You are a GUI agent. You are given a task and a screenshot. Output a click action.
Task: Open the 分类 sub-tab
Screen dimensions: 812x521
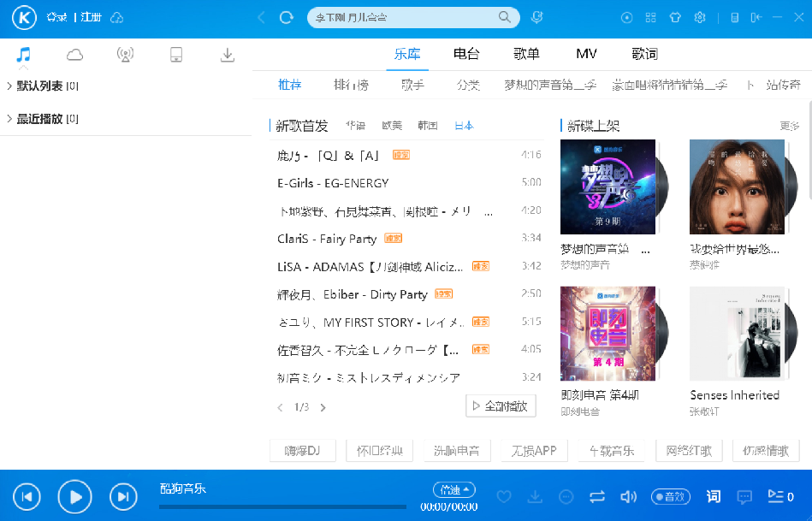468,85
